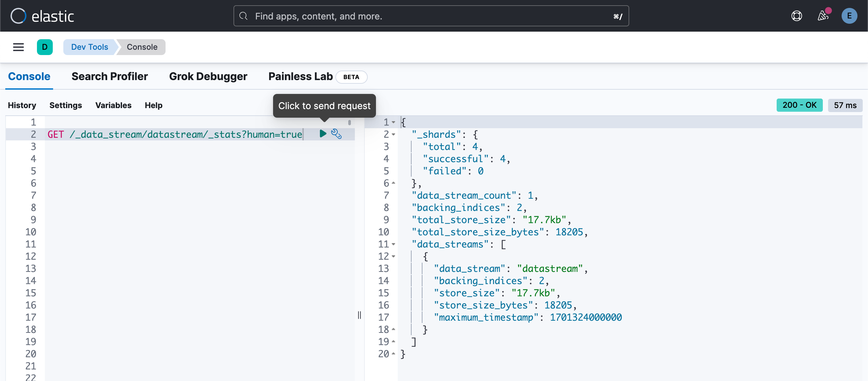Click the Variables menu item
This screenshot has height=381, width=868.
pyautogui.click(x=113, y=104)
